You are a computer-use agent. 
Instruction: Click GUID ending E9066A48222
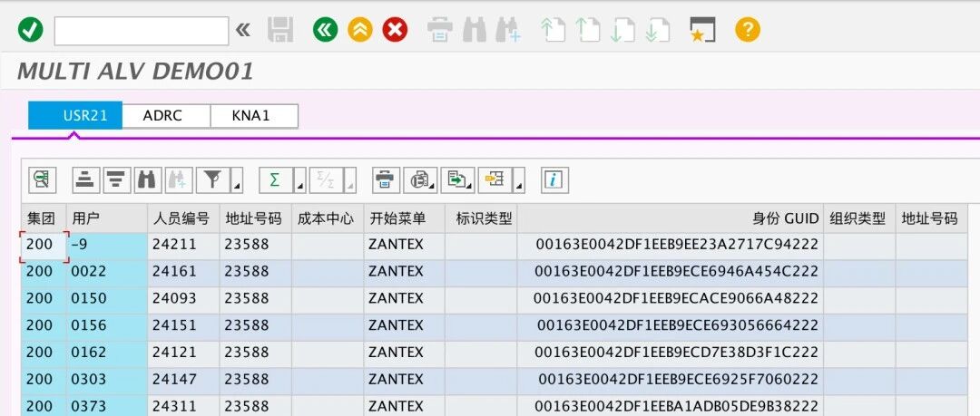click(x=670, y=298)
